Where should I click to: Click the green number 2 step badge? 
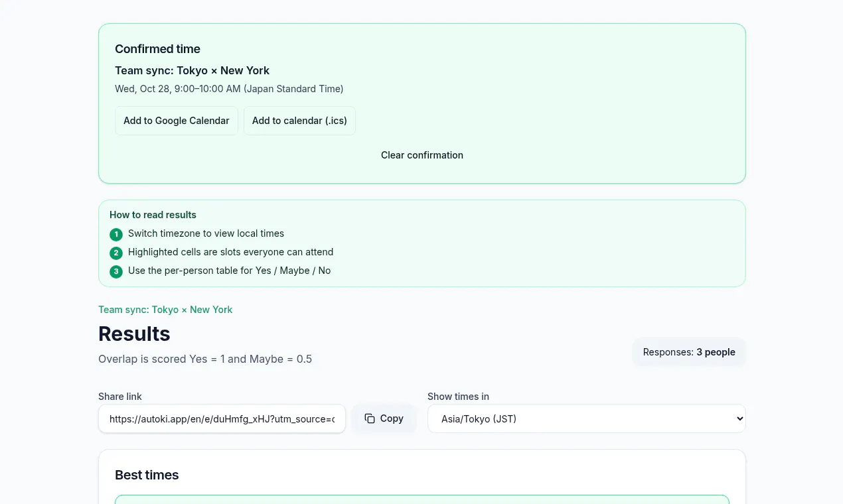[116, 253]
